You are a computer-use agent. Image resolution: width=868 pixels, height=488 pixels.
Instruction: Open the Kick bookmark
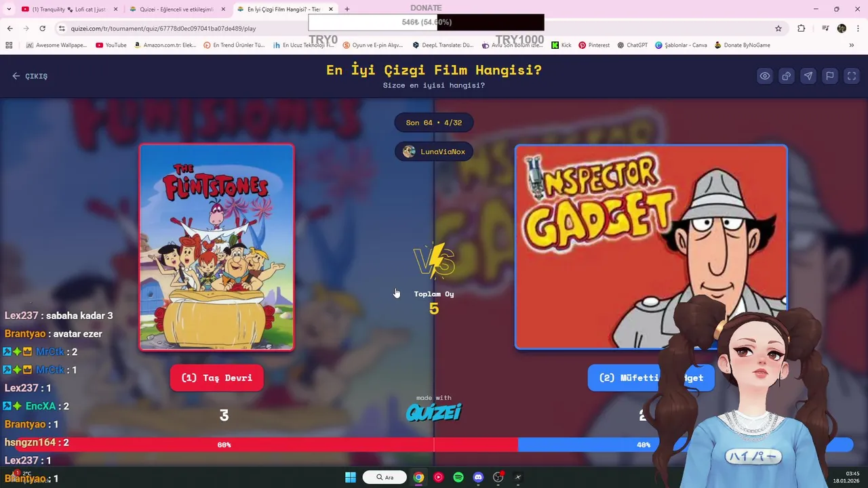click(x=561, y=45)
